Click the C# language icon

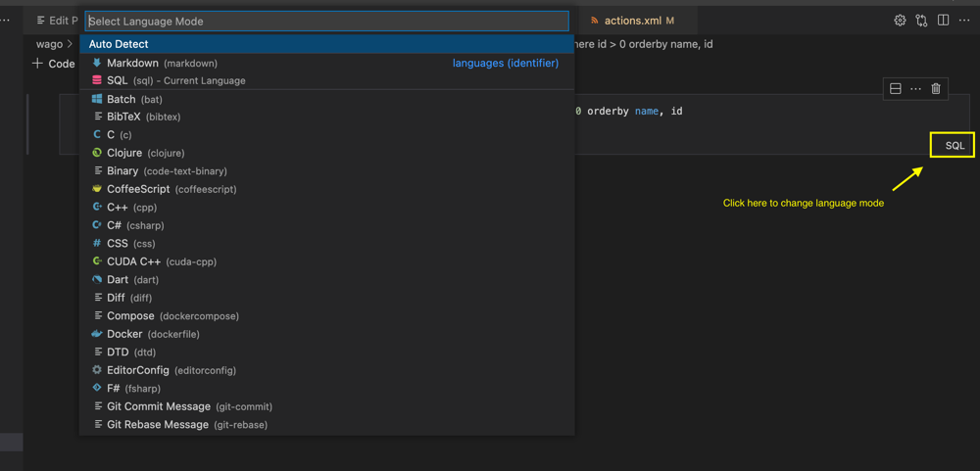97,225
